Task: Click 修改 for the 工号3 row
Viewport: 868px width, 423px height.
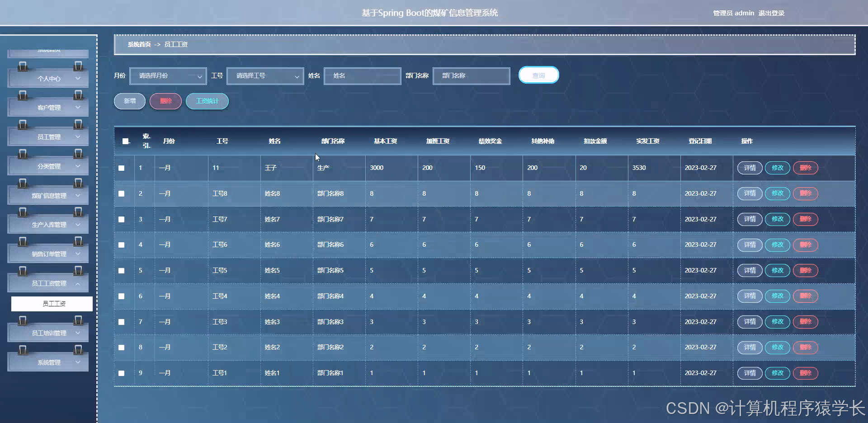Action: pos(778,322)
